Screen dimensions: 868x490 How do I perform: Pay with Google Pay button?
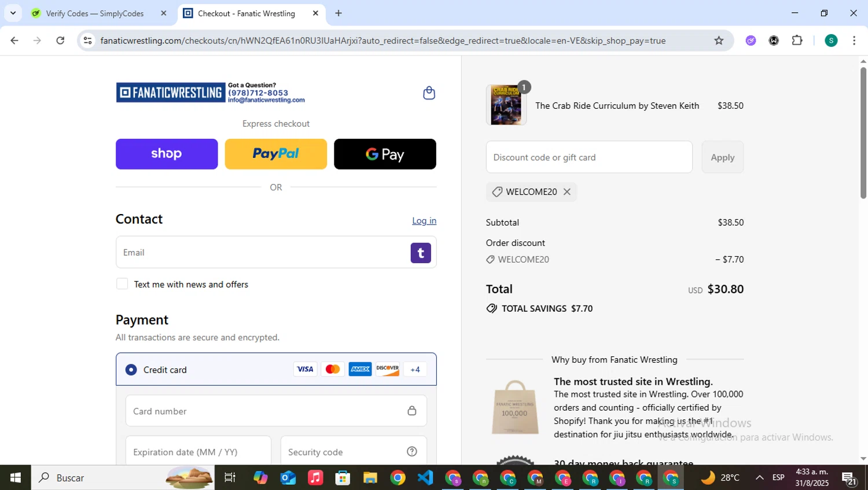tap(385, 154)
